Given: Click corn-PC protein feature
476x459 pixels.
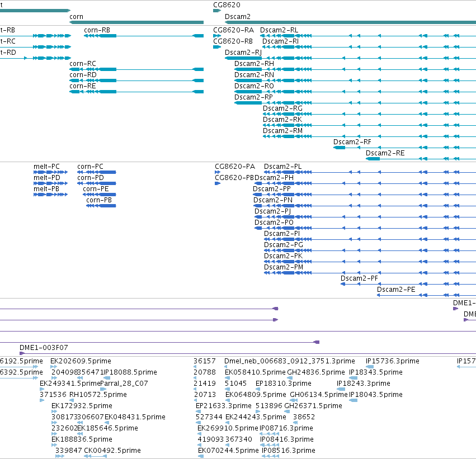Looking at the screenshot, I should point(91,167).
